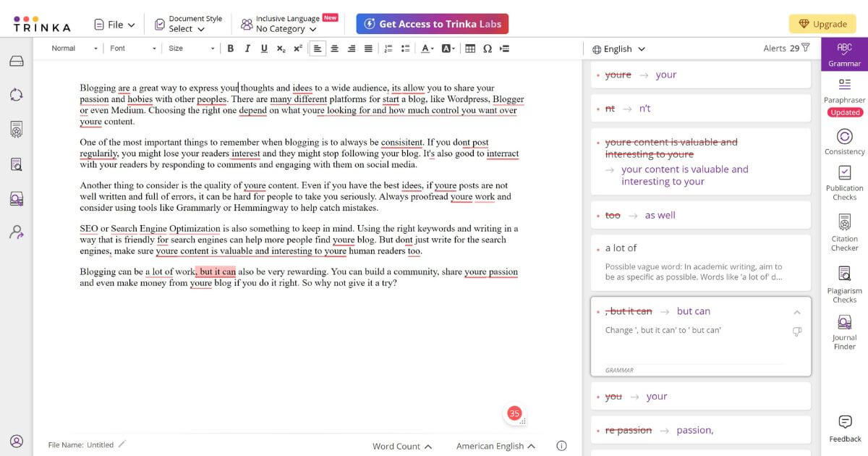Click the refresh cycle icon in left sidebar
868x456 pixels.
pyautogui.click(x=17, y=95)
